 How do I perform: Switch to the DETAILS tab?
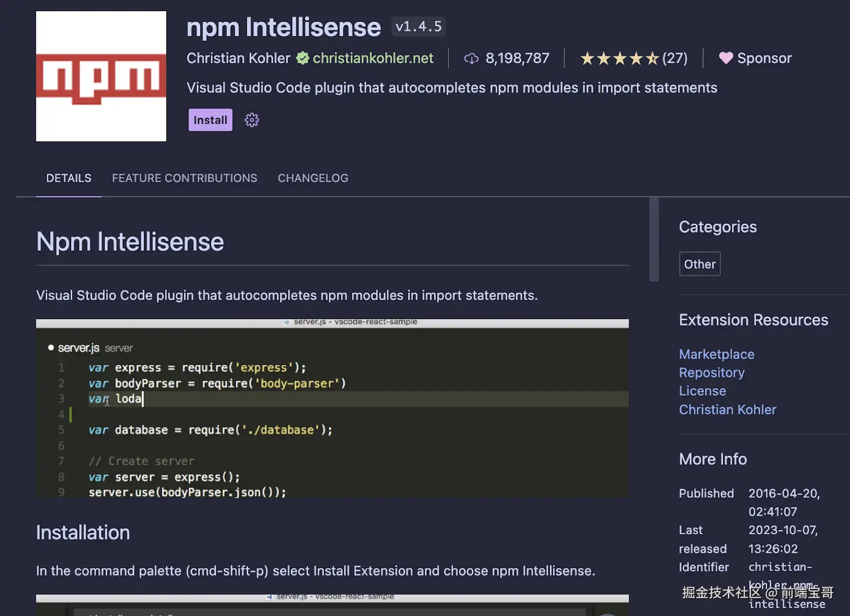coord(69,178)
